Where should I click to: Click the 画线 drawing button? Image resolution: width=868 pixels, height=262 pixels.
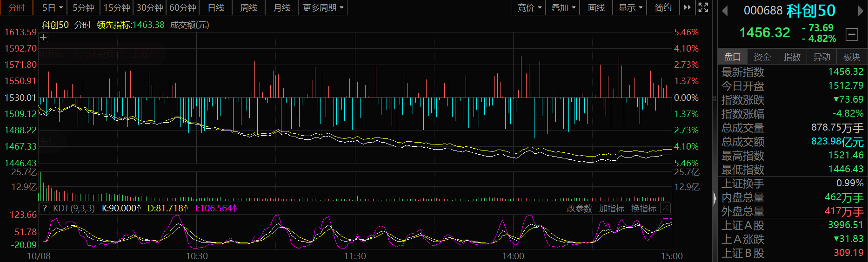click(x=596, y=7)
